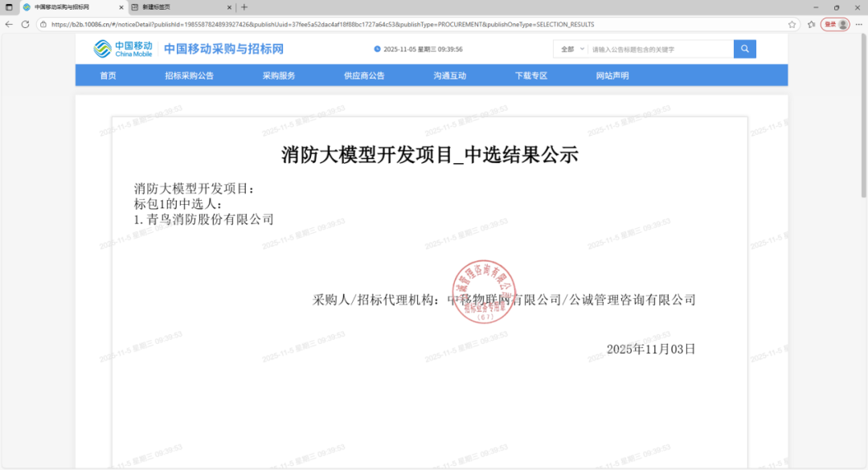Click the text 公诚管理咨询有限公司
Image resolution: width=868 pixels, height=470 pixels.
coord(633,300)
